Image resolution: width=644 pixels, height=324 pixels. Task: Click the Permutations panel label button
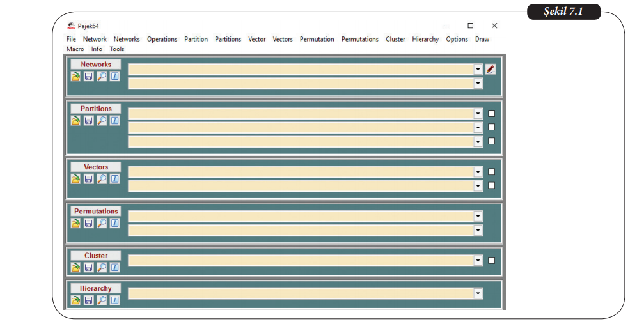point(96,212)
